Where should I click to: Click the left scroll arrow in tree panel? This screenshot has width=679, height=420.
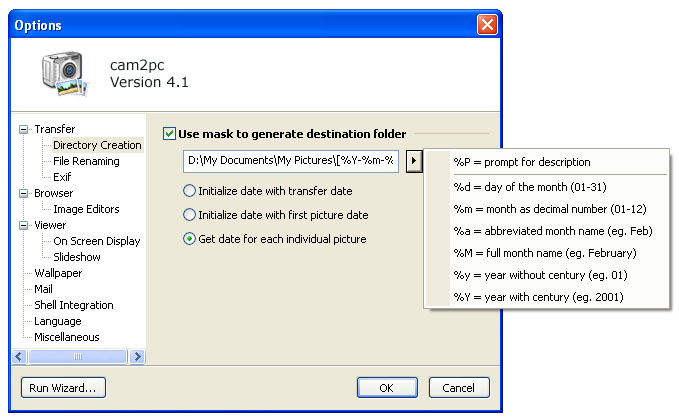19,356
